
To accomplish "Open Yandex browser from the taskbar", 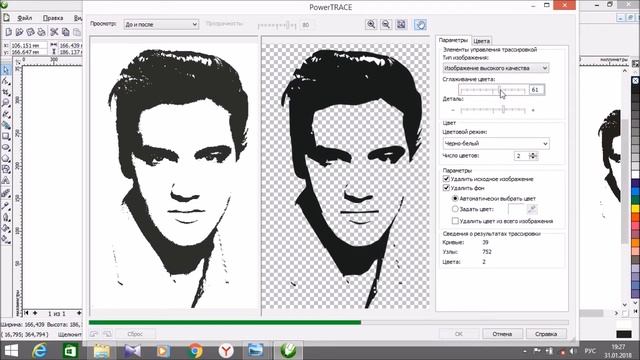I will coord(226,351).
